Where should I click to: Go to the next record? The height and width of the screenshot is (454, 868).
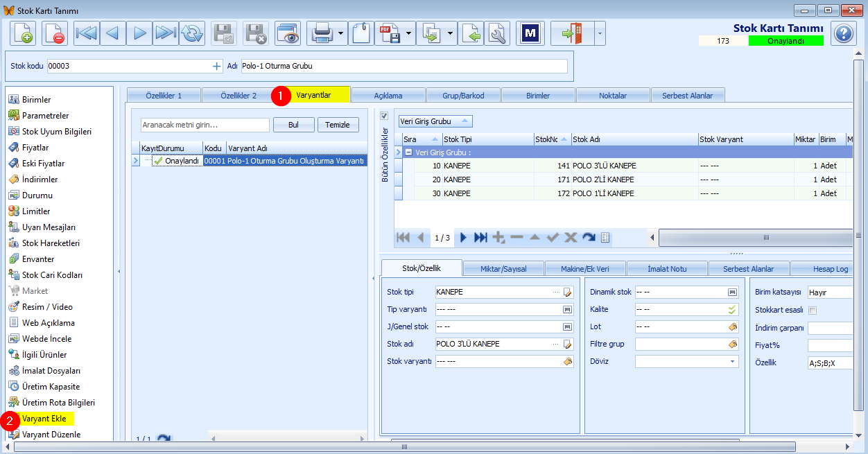139,33
